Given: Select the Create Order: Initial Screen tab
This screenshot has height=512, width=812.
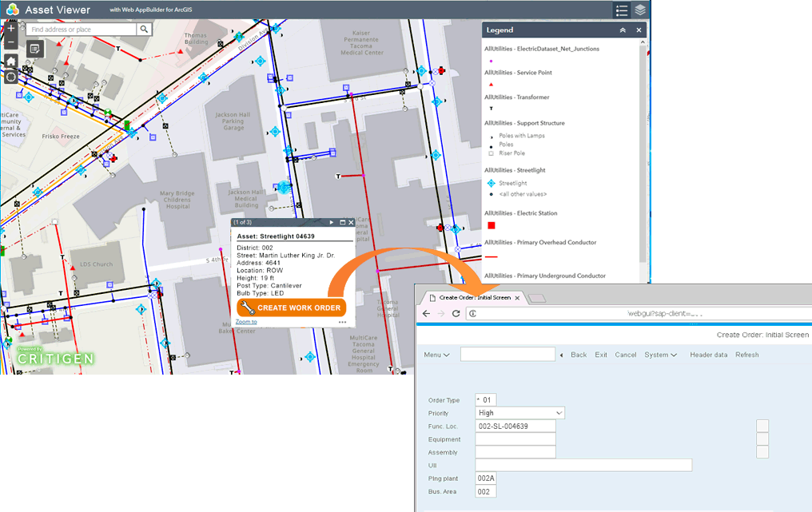Looking at the screenshot, I should pyautogui.click(x=474, y=298).
